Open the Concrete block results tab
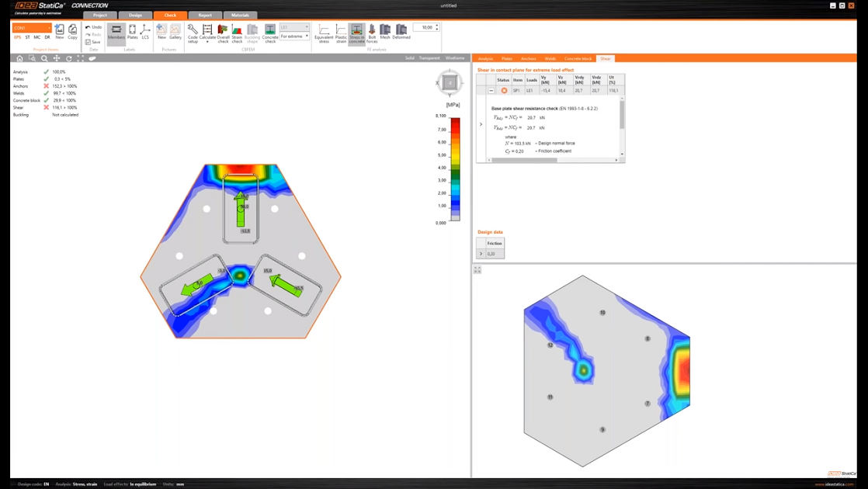The width and height of the screenshot is (868, 489). pyautogui.click(x=578, y=58)
